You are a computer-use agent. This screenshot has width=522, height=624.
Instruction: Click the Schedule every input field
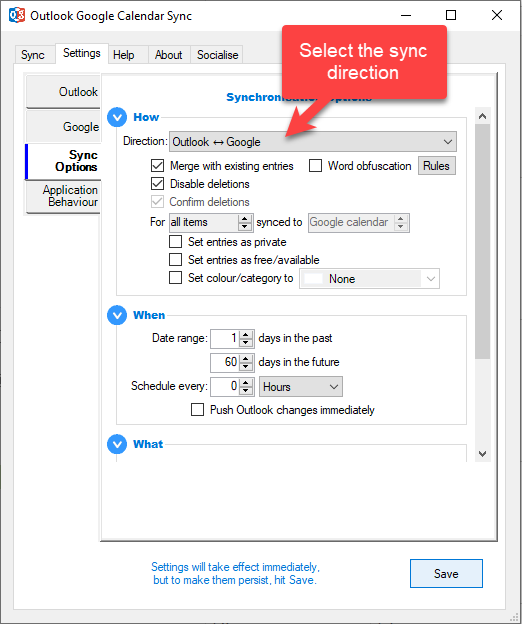pyautogui.click(x=225, y=386)
